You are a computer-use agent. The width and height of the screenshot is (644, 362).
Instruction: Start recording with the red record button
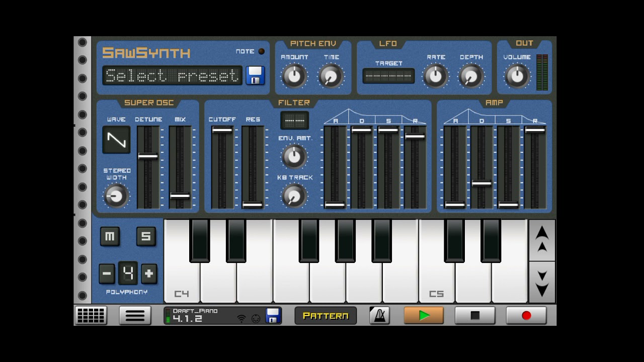point(526,315)
